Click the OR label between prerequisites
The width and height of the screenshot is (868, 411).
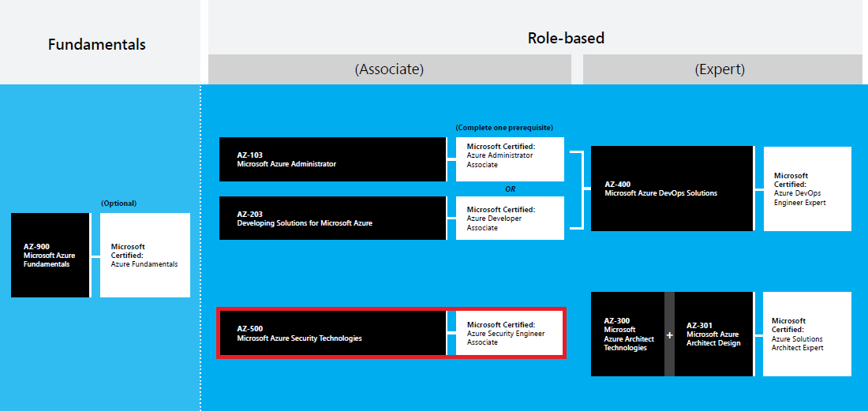[x=510, y=189]
